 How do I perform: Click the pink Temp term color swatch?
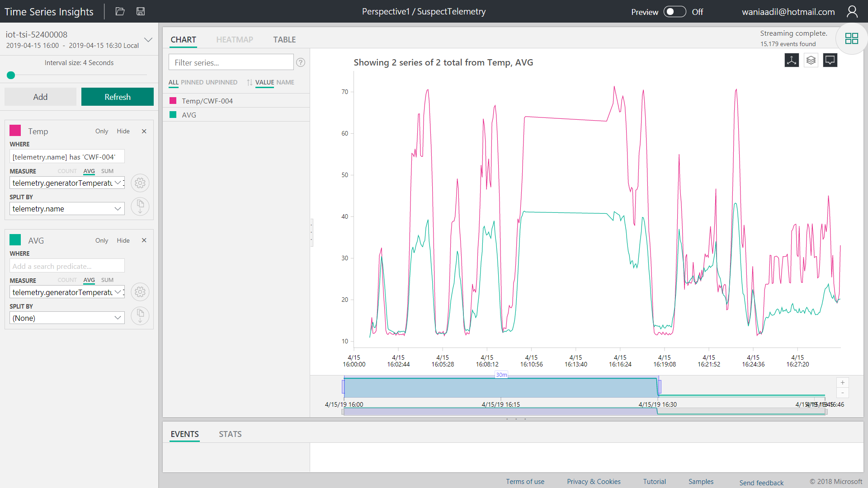[x=15, y=131]
